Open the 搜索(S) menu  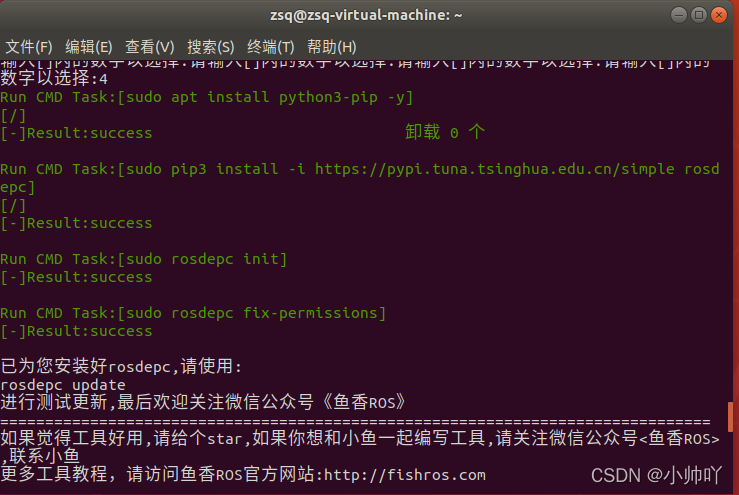(210, 47)
